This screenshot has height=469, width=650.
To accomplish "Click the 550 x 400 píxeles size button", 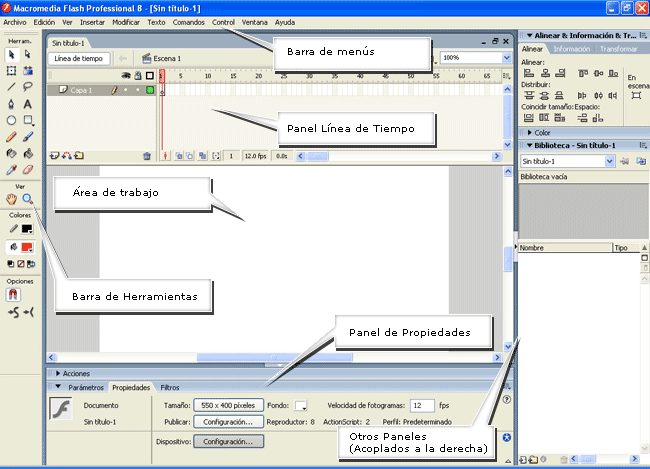I will tap(228, 405).
